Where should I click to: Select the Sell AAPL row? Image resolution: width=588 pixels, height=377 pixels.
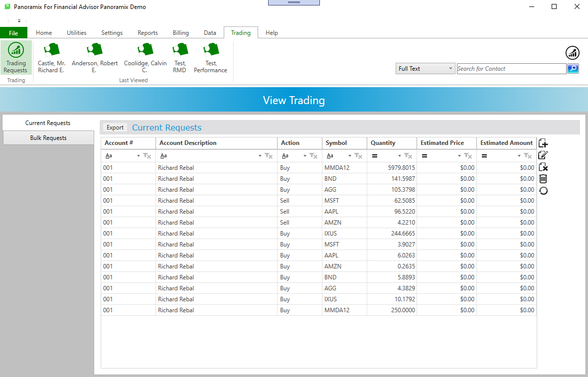pos(319,211)
